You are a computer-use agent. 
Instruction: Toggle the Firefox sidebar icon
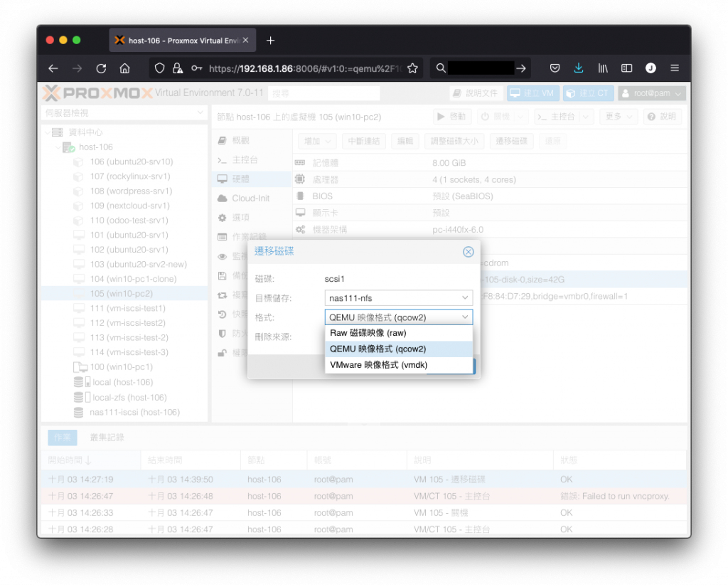626,68
